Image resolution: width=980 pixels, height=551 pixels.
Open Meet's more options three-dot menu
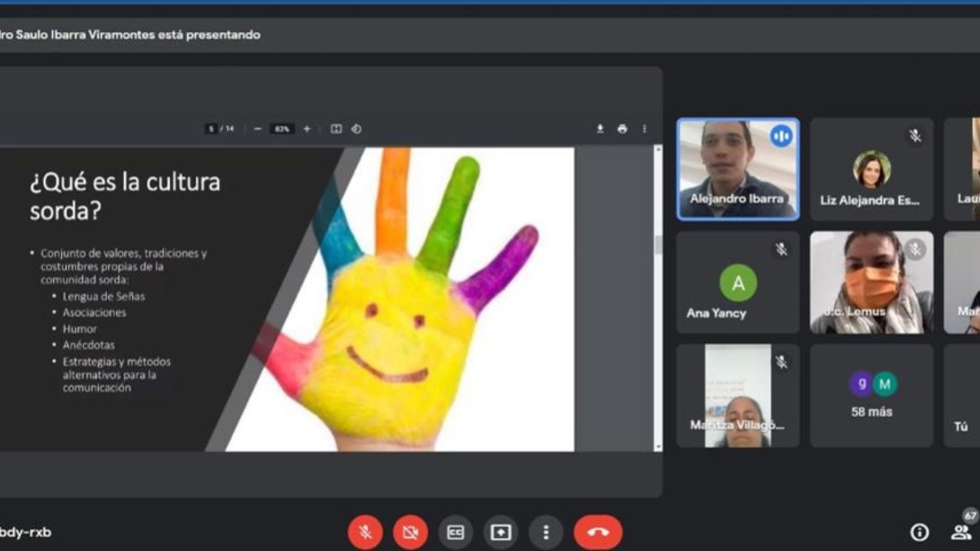[546, 533]
